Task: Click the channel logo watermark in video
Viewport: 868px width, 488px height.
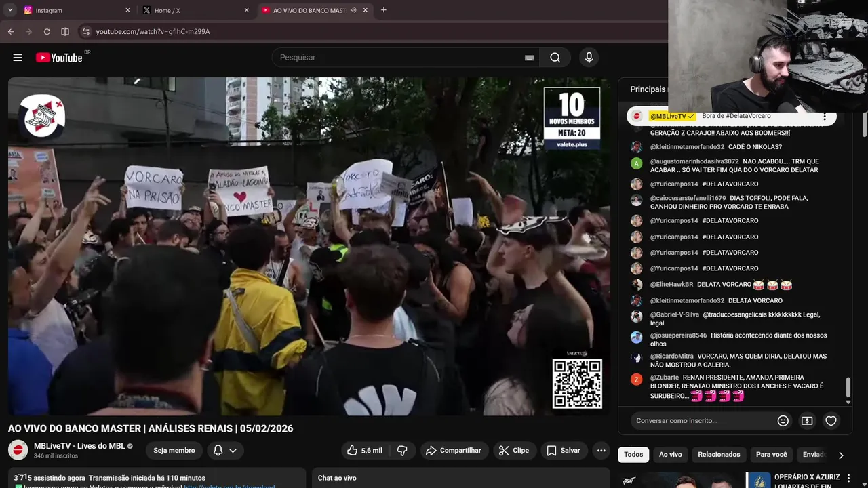Action: pyautogui.click(x=42, y=116)
